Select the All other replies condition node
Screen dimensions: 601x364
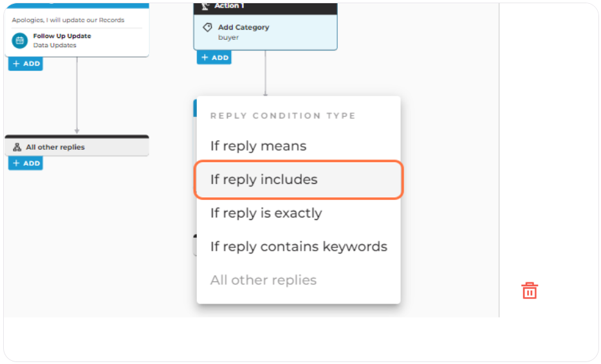[x=77, y=145]
